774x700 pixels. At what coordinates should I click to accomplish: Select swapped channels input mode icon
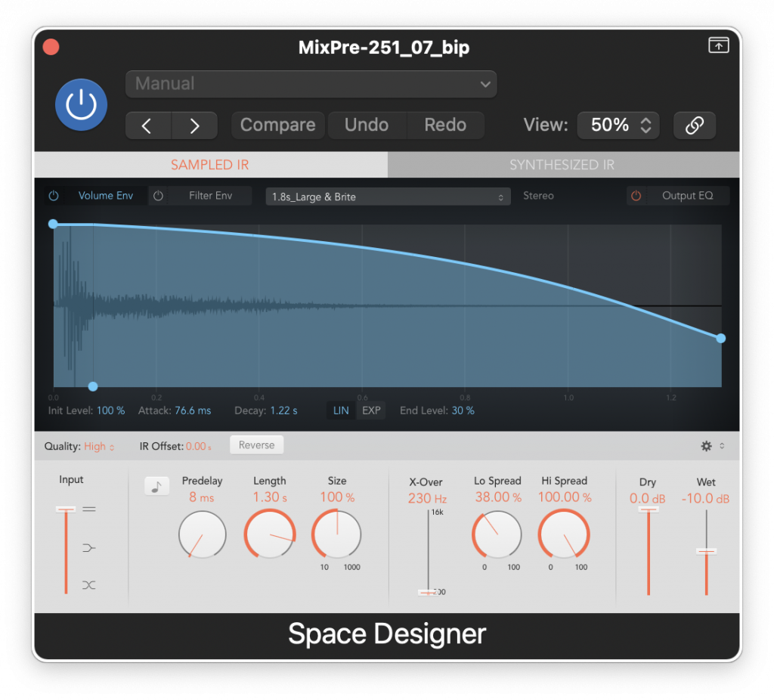point(89,585)
